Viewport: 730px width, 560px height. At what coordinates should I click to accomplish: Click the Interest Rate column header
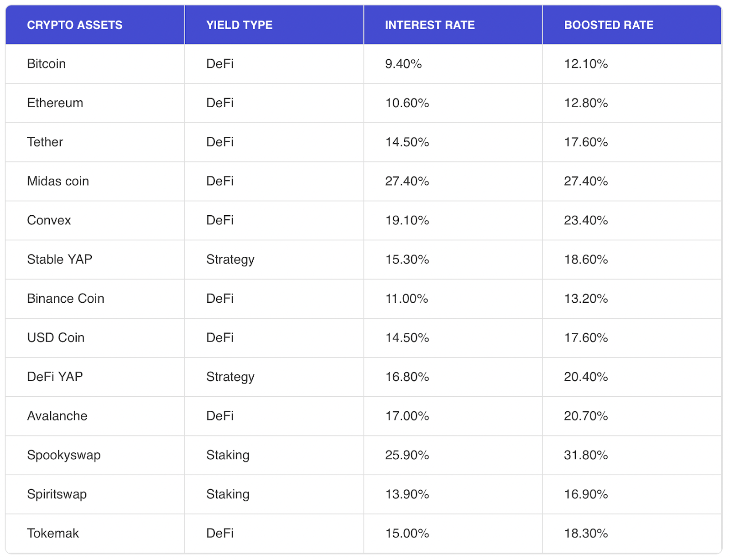(x=430, y=25)
